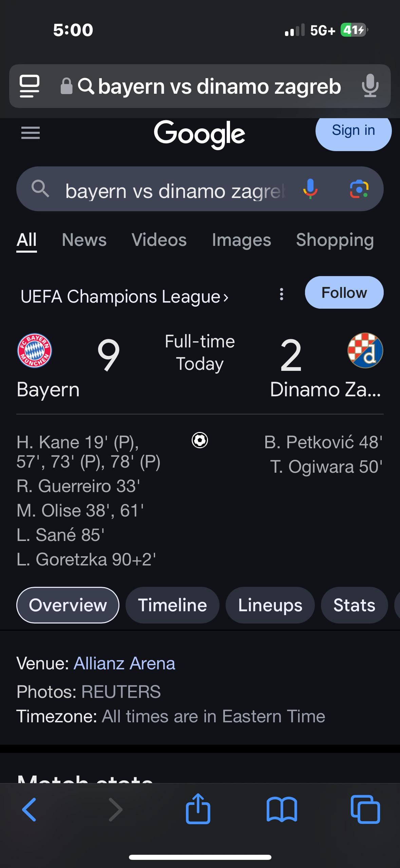Open the Safari reader/page menu icon
Viewport: 400px width, 868px height.
30,86
